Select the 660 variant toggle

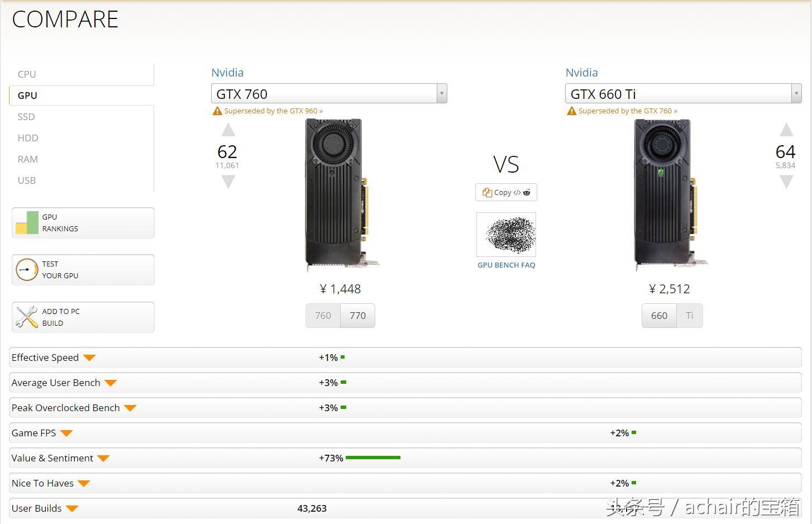click(x=659, y=316)
